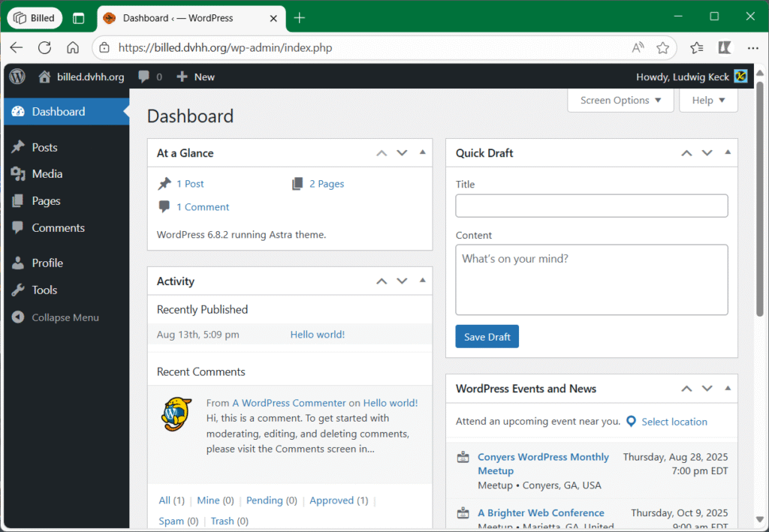Click the WordPress logo in admin bar
The height and width of the screenshot is (532, 769).
[x=17, y=77]
